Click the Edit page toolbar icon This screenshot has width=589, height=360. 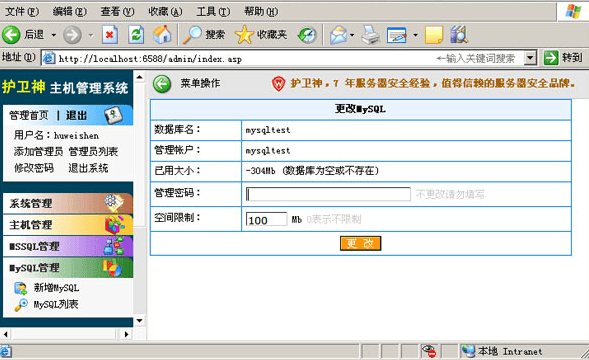[x=397, y=35]
